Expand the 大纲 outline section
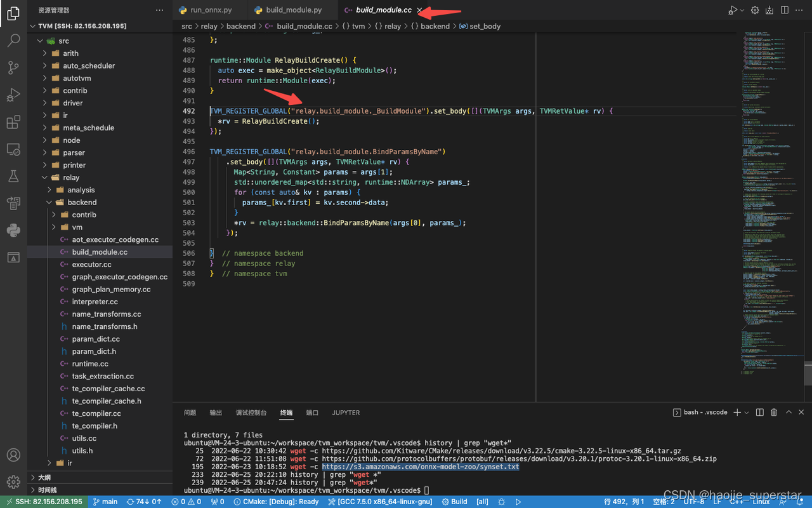 [x=100, y=478]
